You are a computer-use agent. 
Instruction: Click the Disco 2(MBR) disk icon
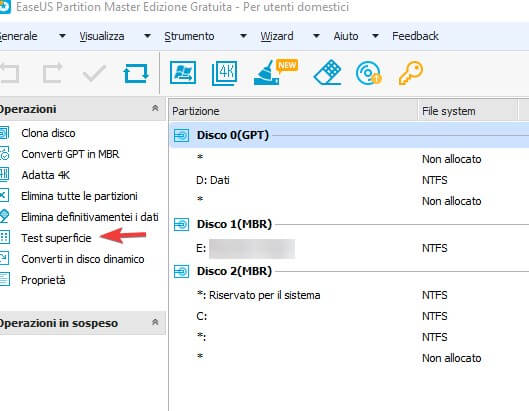click(x=182, y=271)
